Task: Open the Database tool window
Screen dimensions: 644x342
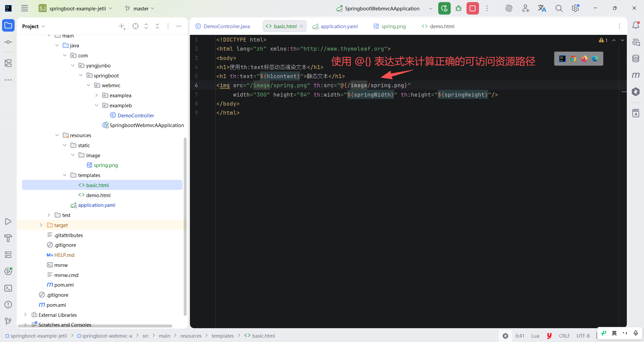Action: pyautogui.click(x=636, y=59)
